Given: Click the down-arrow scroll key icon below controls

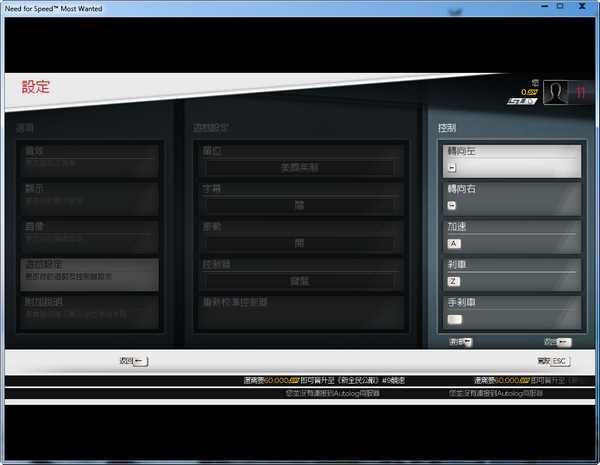Looking at the screenshot, I should [x=468, y=342].
